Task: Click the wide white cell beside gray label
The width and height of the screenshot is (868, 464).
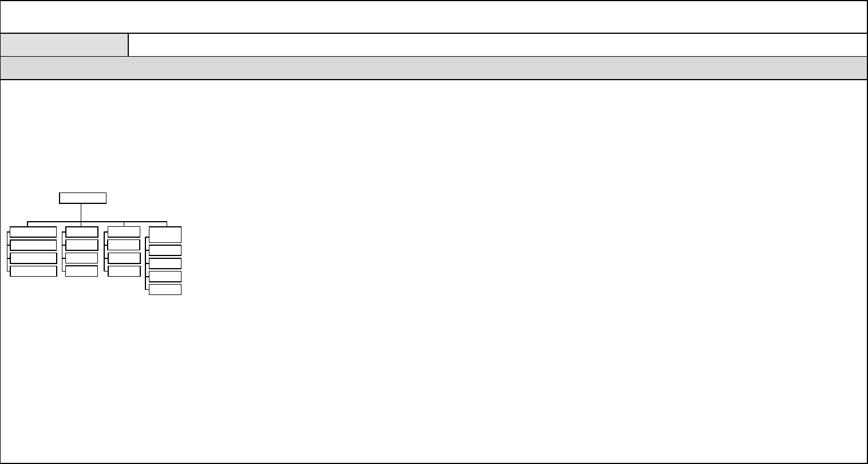Action: [498, 45]
